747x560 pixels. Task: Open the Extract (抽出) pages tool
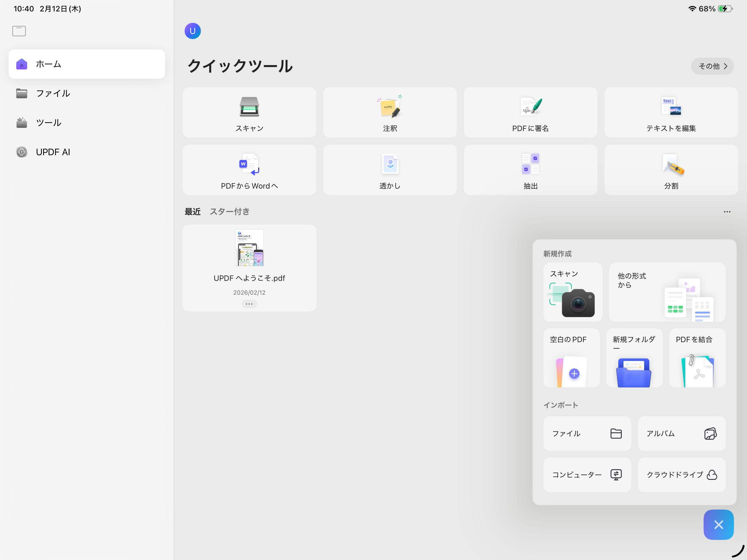[x=530, y=170]
